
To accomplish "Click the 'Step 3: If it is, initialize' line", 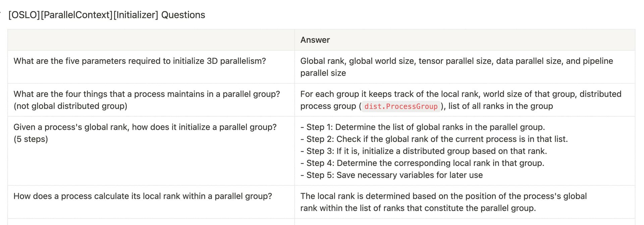I will (x=424, y=151).
